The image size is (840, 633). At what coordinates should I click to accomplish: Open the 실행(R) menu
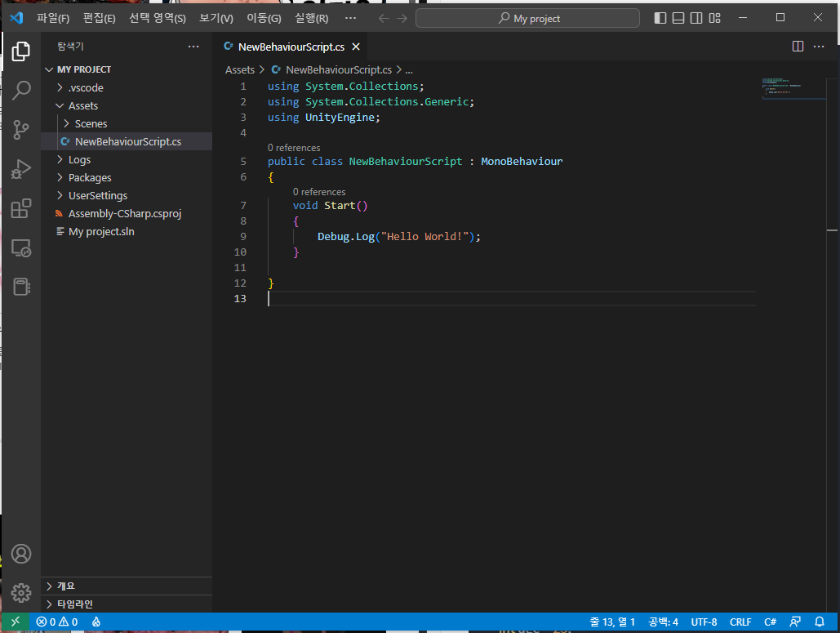click(311, 18)
